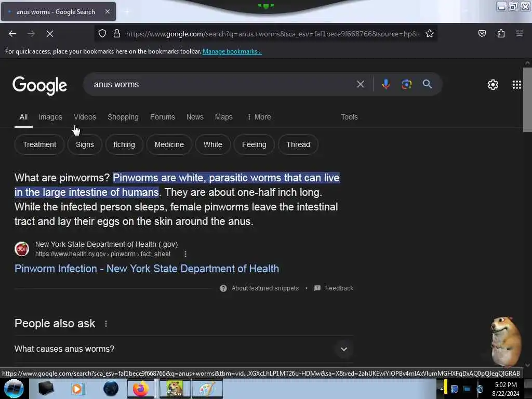Click the Windows Start orb
The image size is (532, 399).
tap(14, 389)
